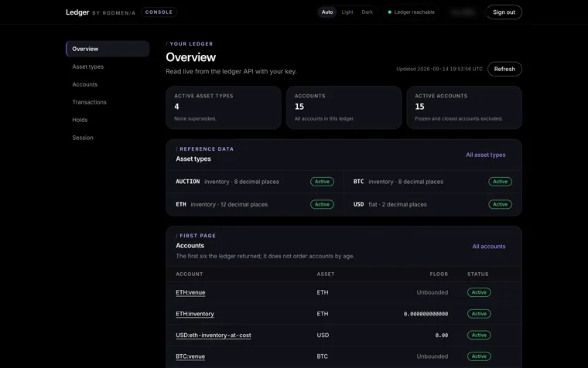
Task: Click the ASSET column header
Action: tap(326, 274)
